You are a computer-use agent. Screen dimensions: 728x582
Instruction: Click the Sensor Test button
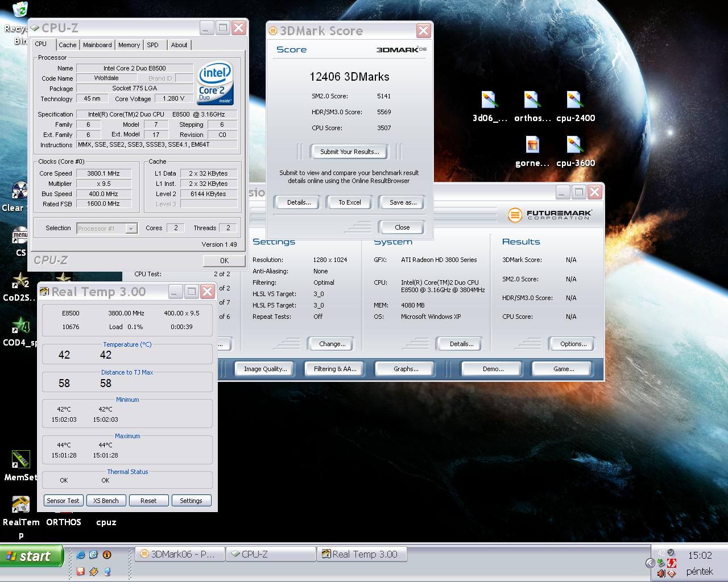(63, 501)
